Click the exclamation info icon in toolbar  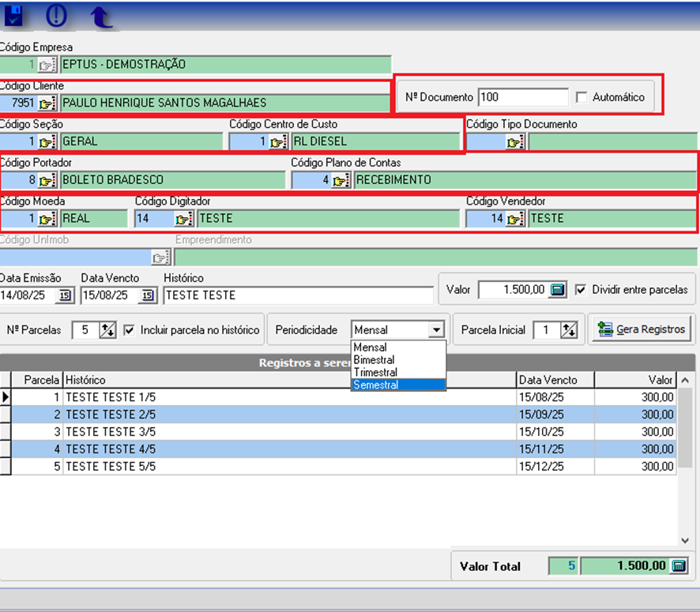56,15
